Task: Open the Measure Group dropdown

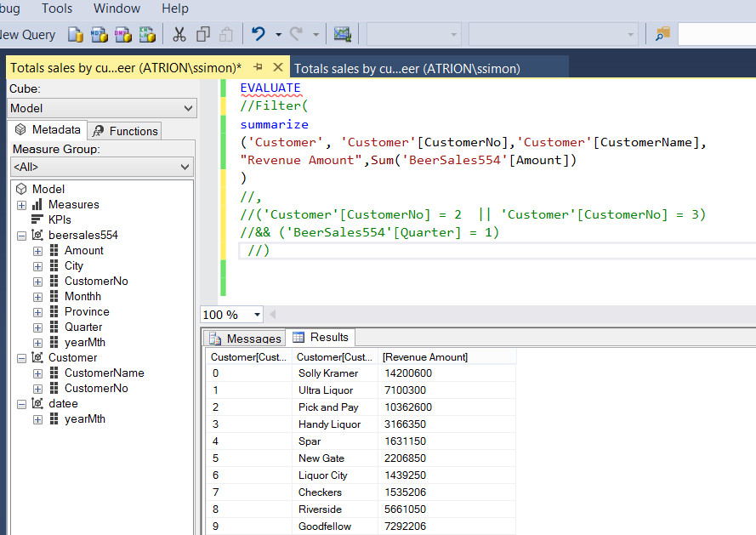Action: tap(186, 168)
